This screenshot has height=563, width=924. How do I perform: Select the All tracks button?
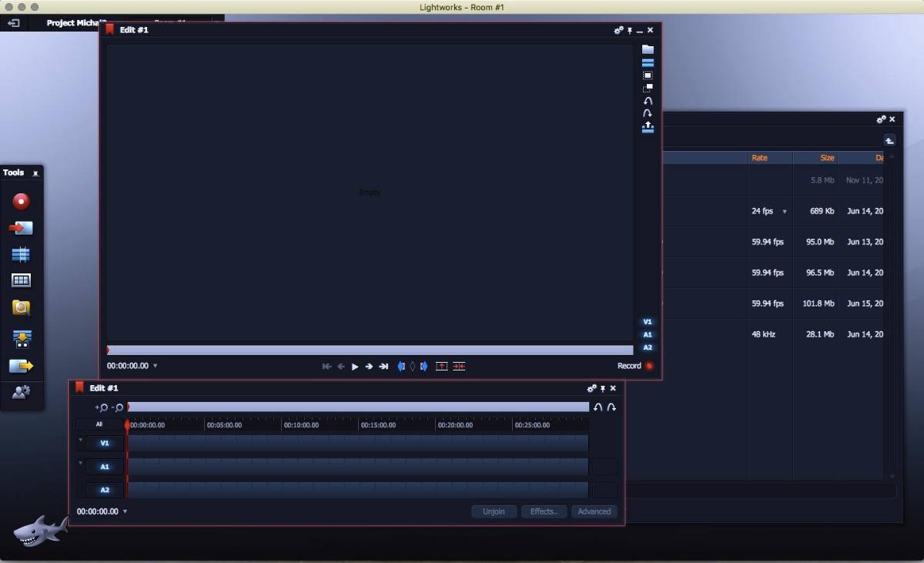pos(99,424)
